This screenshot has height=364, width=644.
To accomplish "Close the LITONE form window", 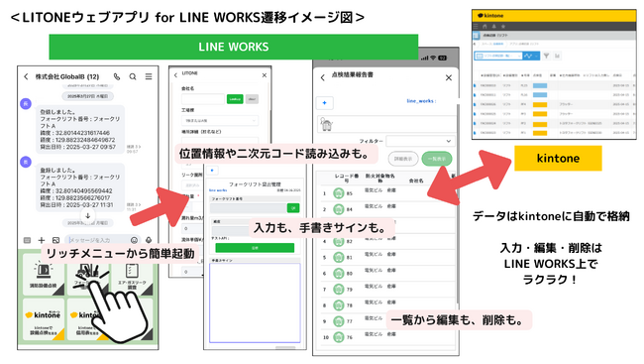I will pos(265,75).
